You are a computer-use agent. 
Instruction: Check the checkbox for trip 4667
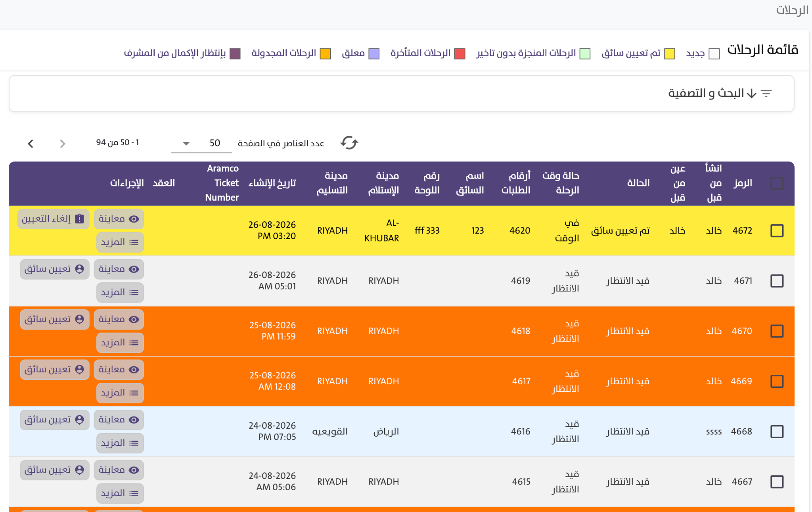pyautogui.click(x=777, y=481)
